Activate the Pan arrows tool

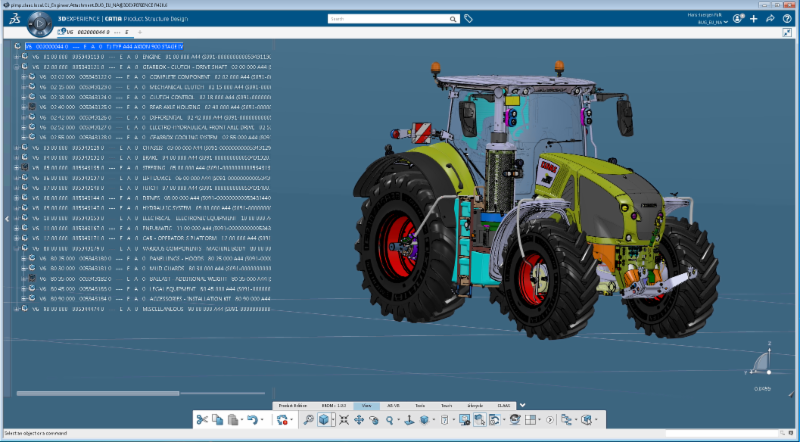coord(359,421)
